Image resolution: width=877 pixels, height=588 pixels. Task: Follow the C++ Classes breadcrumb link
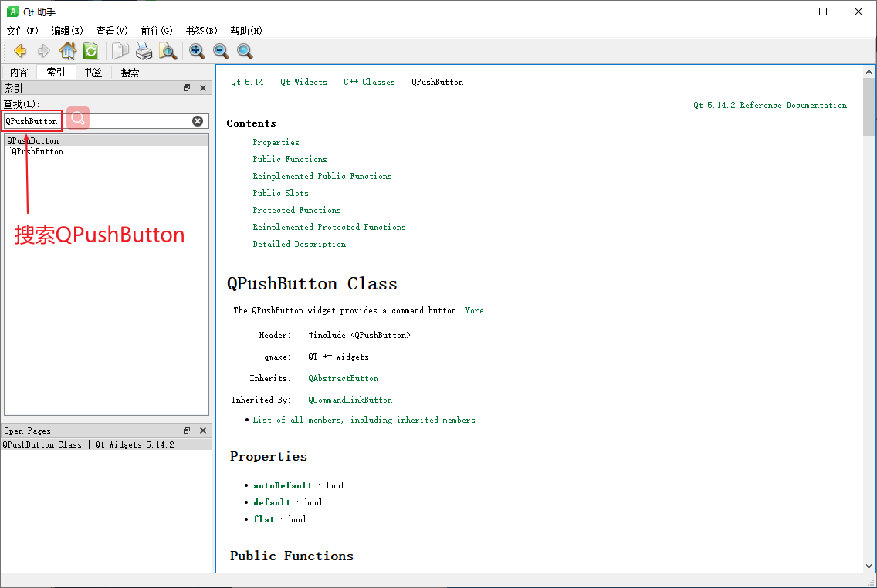[369, 82]
